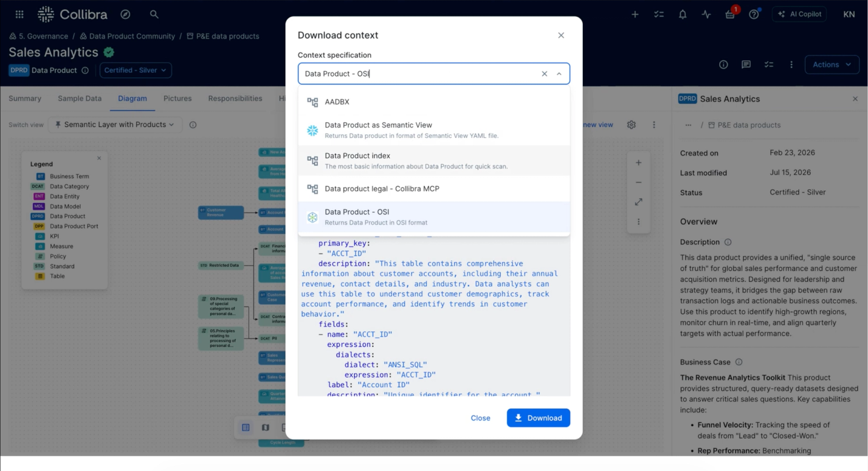Collapse the Context specification dropdown arrow
This screenshot has height=471, width=868.
coord(559,73)
